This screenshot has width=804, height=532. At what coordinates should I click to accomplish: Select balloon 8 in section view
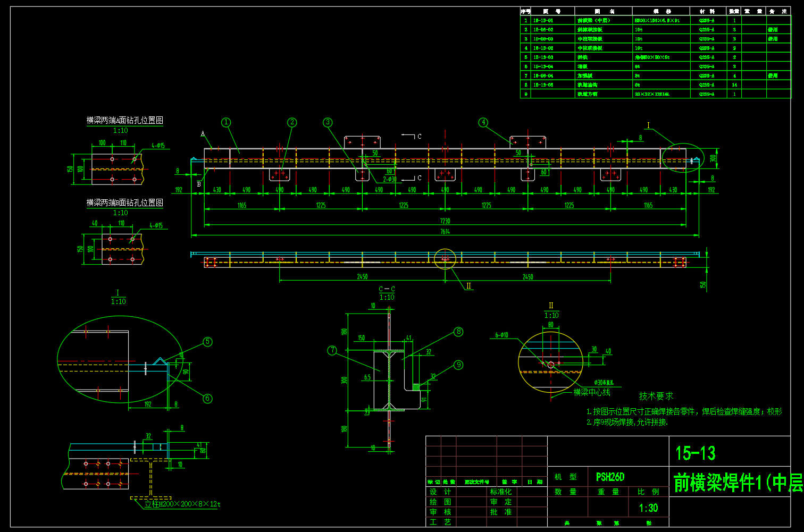(x=458, y=332)
